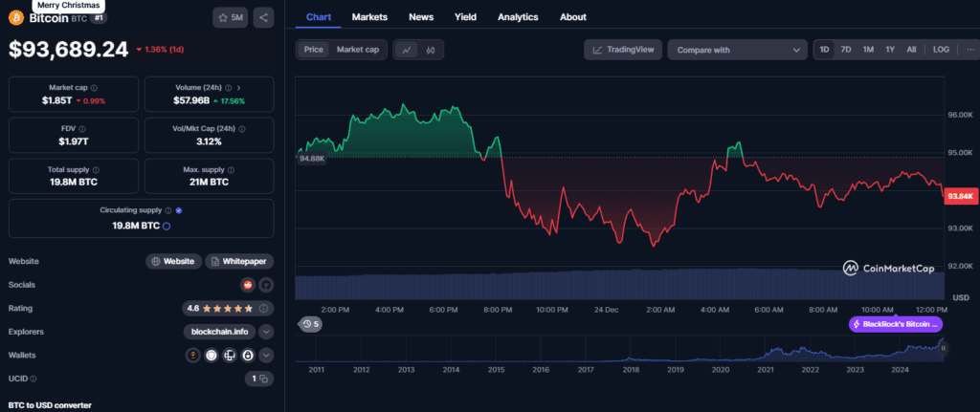Open the fourth wallet icon in Wallets
Viewport: 980px width, 412px height.
click(248, 356)
